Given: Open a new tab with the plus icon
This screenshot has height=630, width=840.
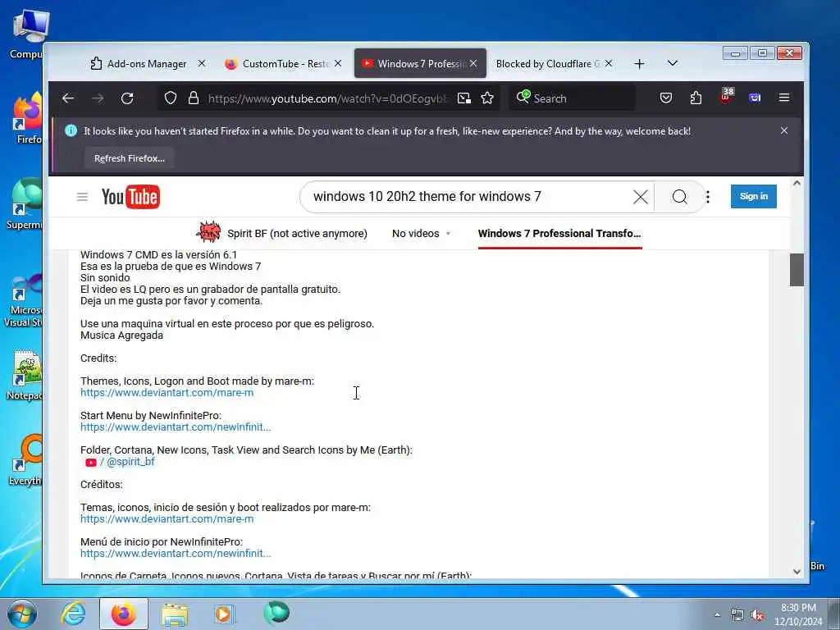Looking at the screenshot, I should point(639,64).
